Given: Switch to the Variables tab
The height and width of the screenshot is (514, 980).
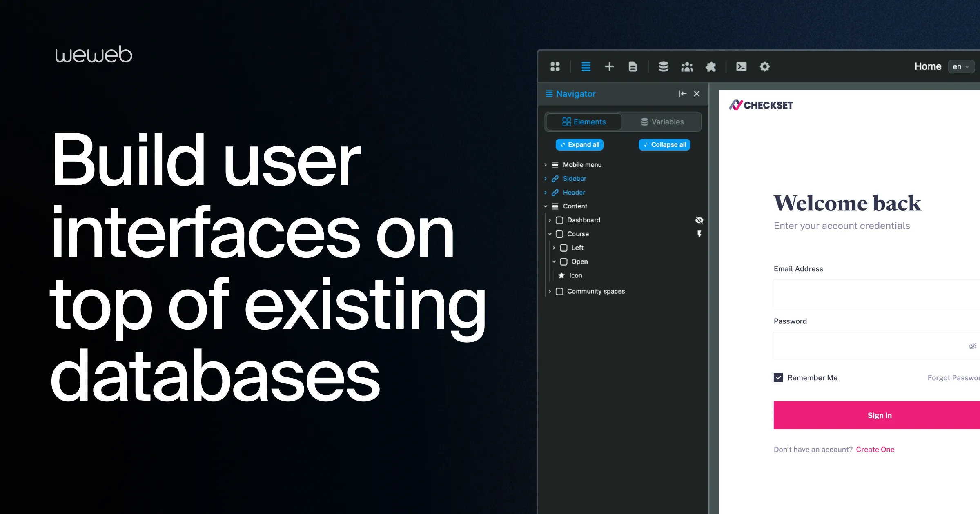Looking at the screenshot, I should coord(662,122).
